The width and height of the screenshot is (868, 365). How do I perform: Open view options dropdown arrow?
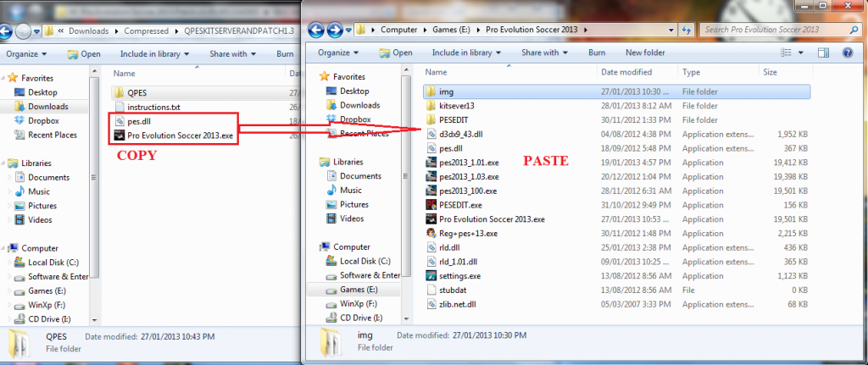pos(801,53)
